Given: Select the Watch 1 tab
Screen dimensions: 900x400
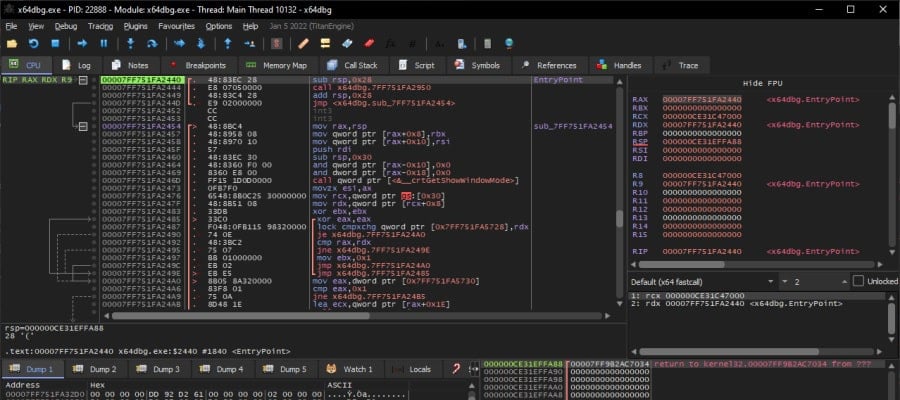Looking at the screenshot, I should tap(350, 369).
